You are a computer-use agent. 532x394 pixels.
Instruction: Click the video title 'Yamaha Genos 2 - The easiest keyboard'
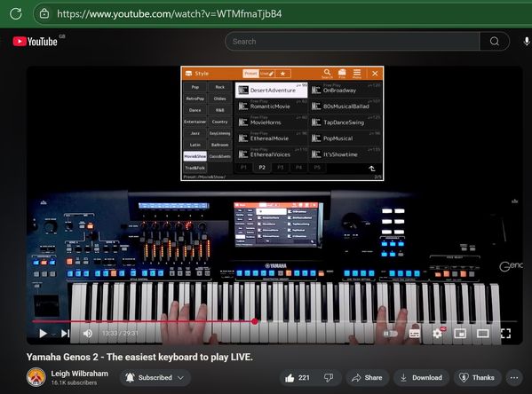coord(139,357)
